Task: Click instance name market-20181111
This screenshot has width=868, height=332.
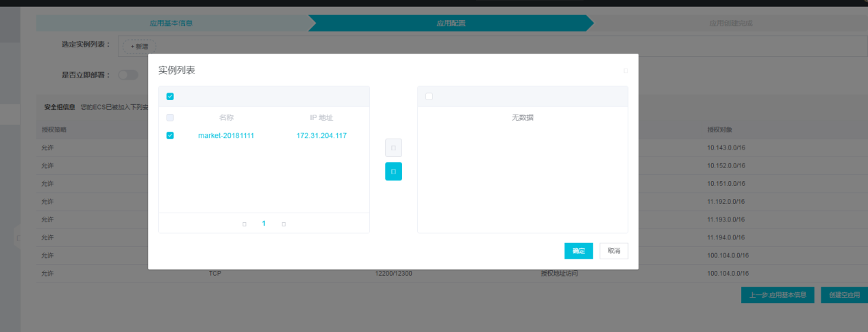Action: [x=226, y=136]
